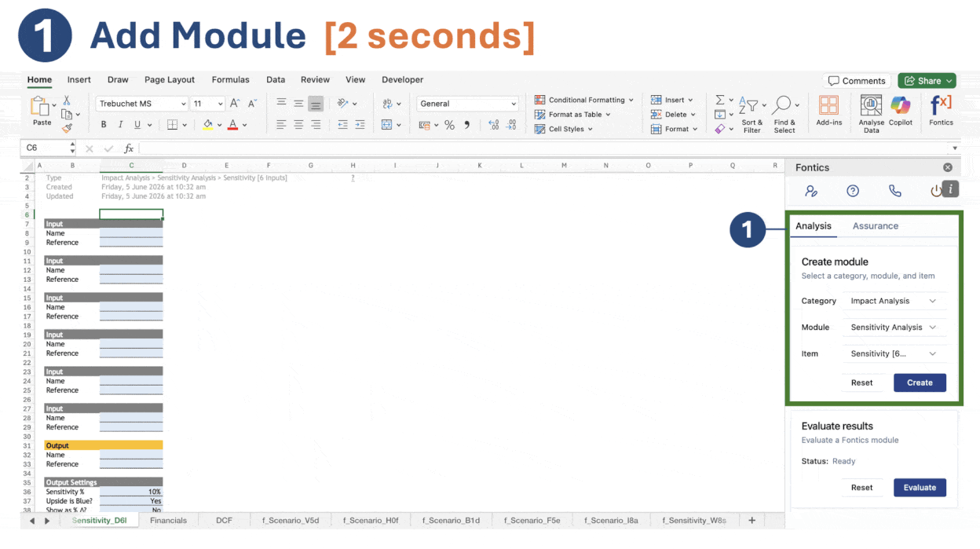Image resolution: width=980 pixels, height=549 pixels.
Task: Open the Formulas ribbon tab
Action: tap(231, 80)
